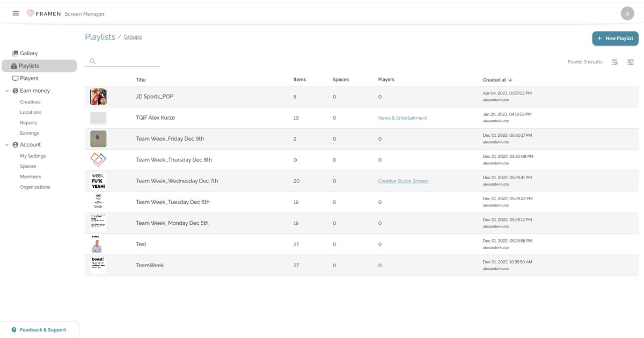Click the user avatar at top right
This screenshot has width=644, height=338.
tap(627, 13)
